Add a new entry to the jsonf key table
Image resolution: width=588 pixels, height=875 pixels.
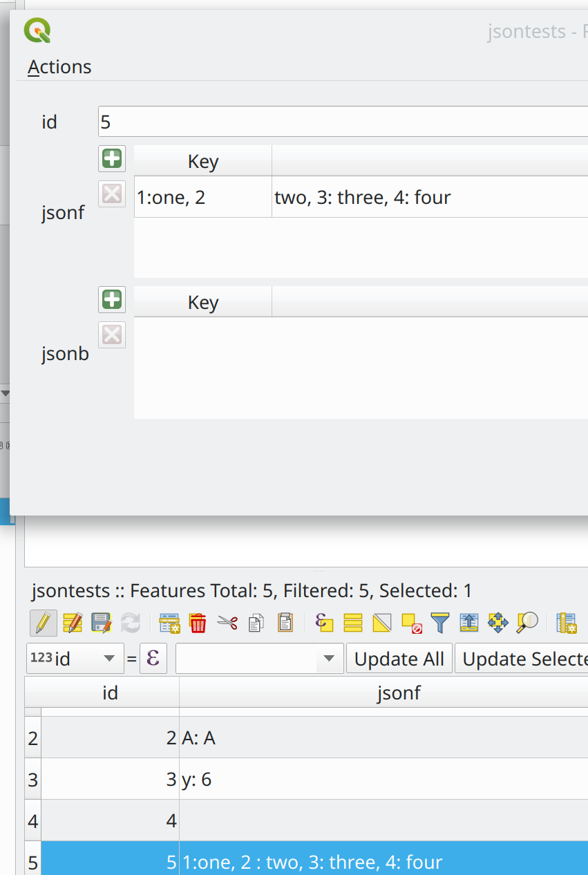(x=111, y=158)
